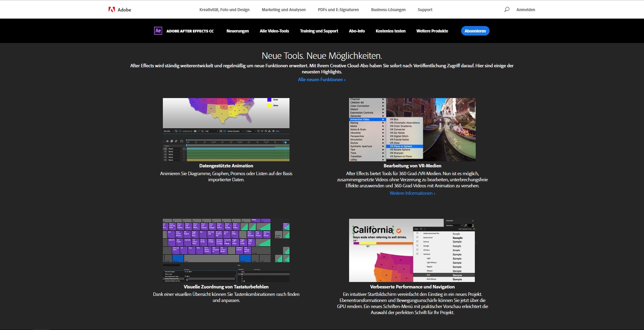The image size is (644, 330).
Task: Click heading Verbesserte Performance und Navigation
Action: (412, 287)
